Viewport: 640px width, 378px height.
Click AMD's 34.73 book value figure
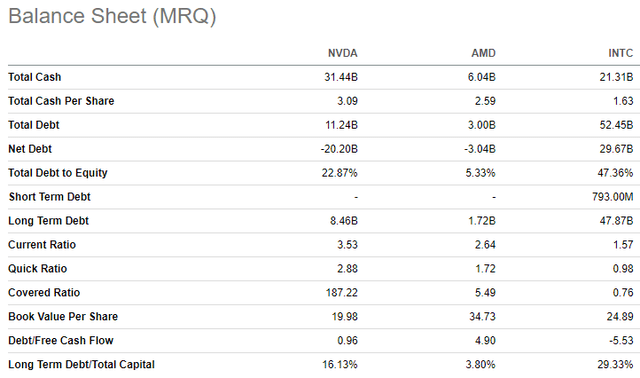click(x=482, y=317)
